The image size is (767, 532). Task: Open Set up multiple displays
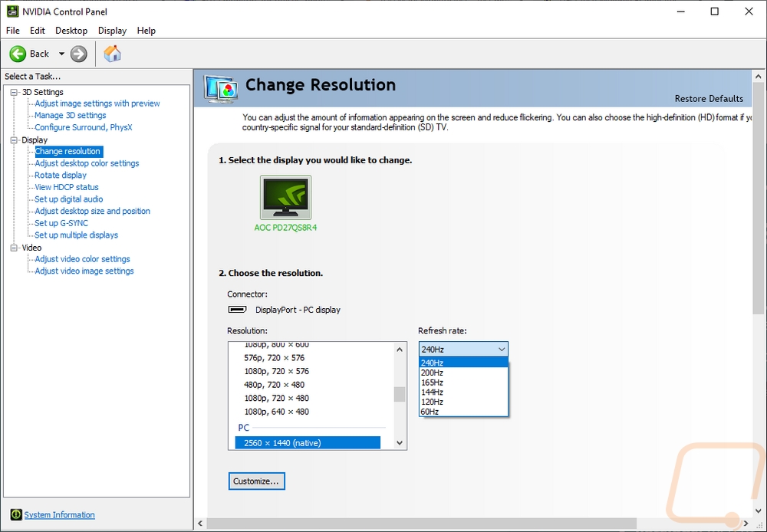click(x=76, y=235)
